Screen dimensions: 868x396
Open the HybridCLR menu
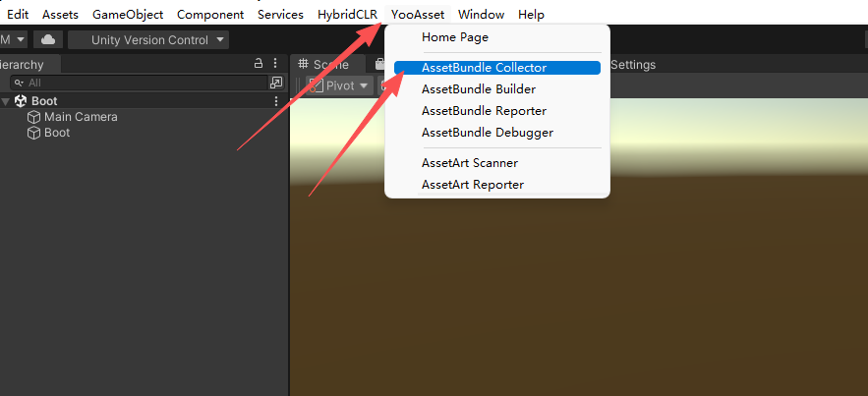[x=348, y=15]
